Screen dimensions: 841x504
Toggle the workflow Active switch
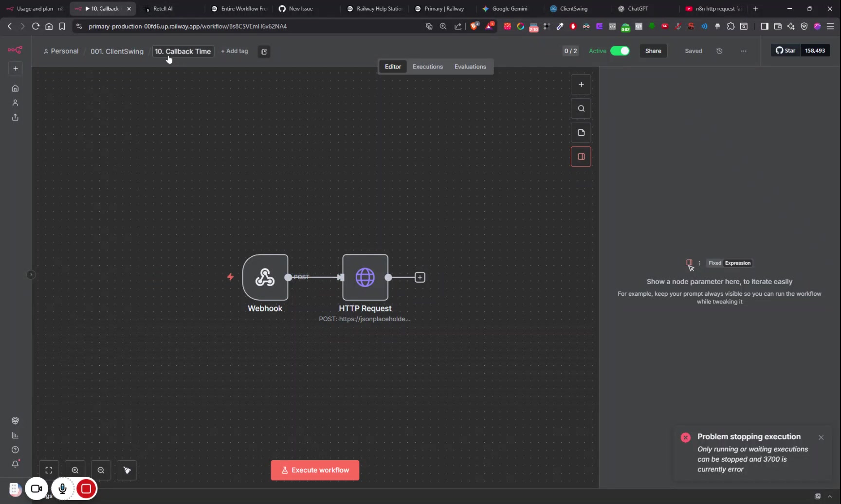point(620,51)
